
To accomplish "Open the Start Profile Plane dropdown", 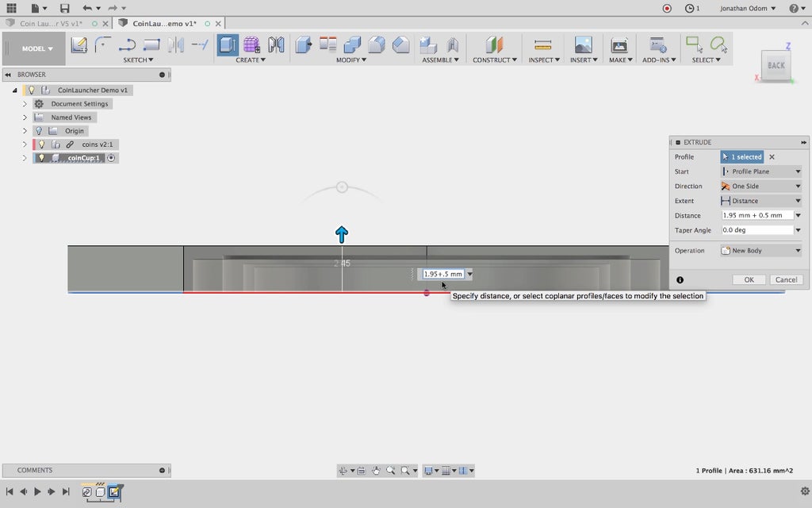I will [x=762, y=171].
